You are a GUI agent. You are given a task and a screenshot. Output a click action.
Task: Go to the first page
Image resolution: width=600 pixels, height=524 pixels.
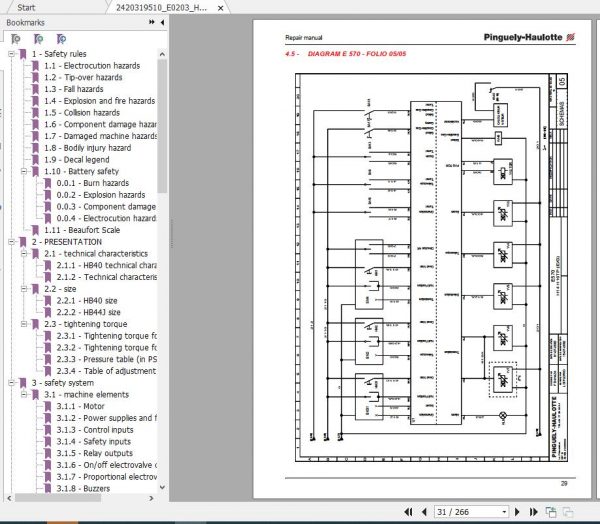[408, 512]
